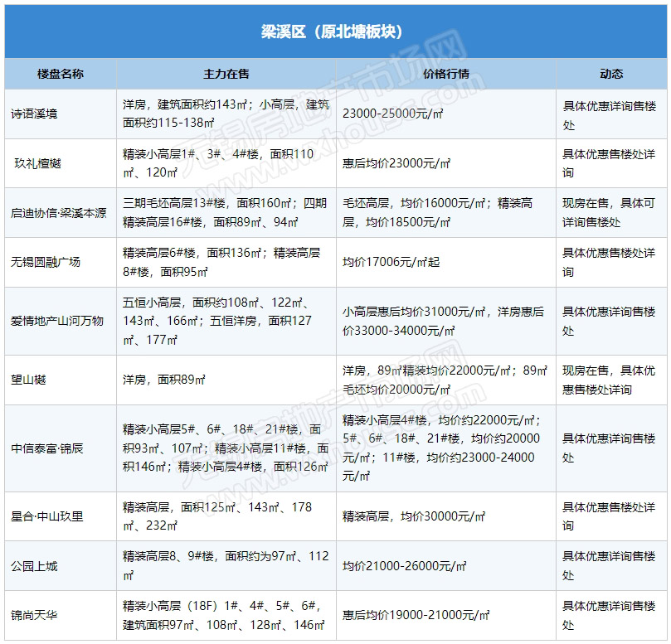Select the price 均价17006元/㎡起
The width and height of the screenshot is (671, 644).
click(391, 262)
